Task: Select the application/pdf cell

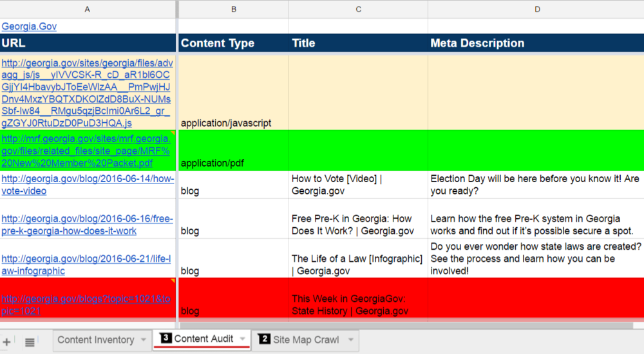Action: (x=233, y=151)
